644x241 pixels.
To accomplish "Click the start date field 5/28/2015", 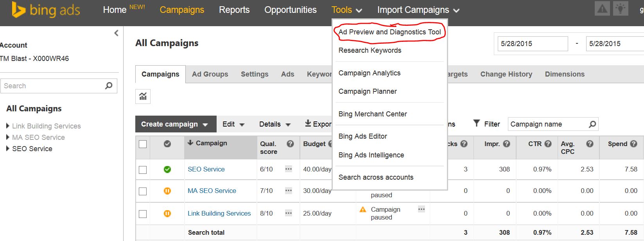I will pos(533,44).
